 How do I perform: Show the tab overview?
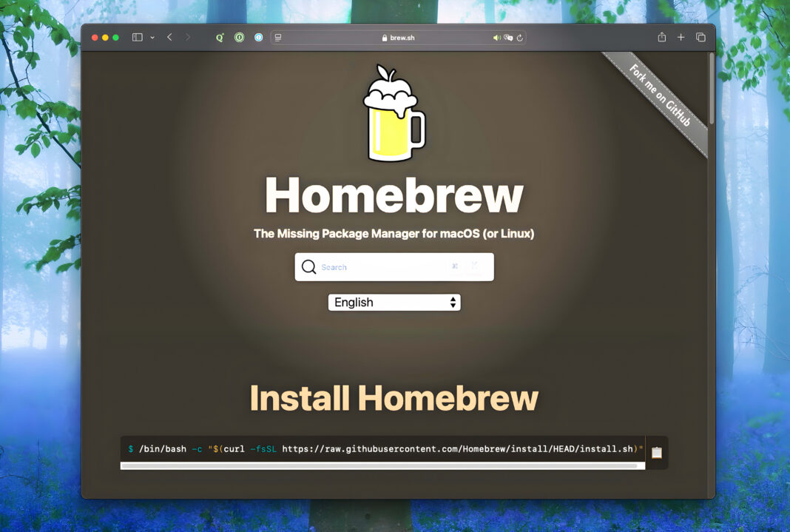(x=700, y=37)
